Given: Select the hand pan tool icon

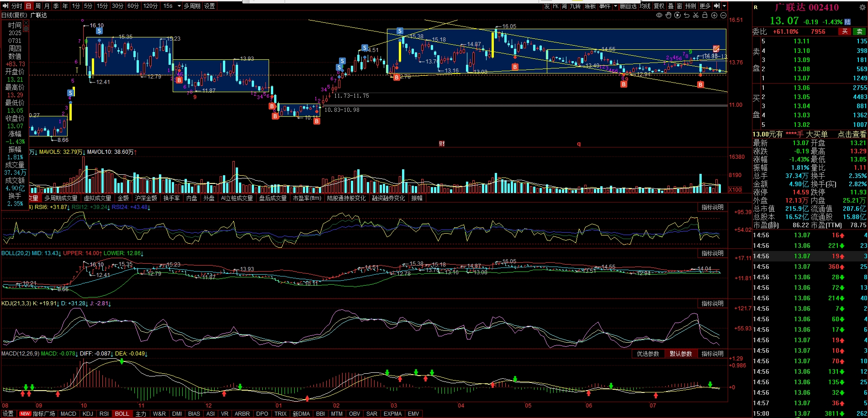Looking at the screenshot, I should (668, 15).
